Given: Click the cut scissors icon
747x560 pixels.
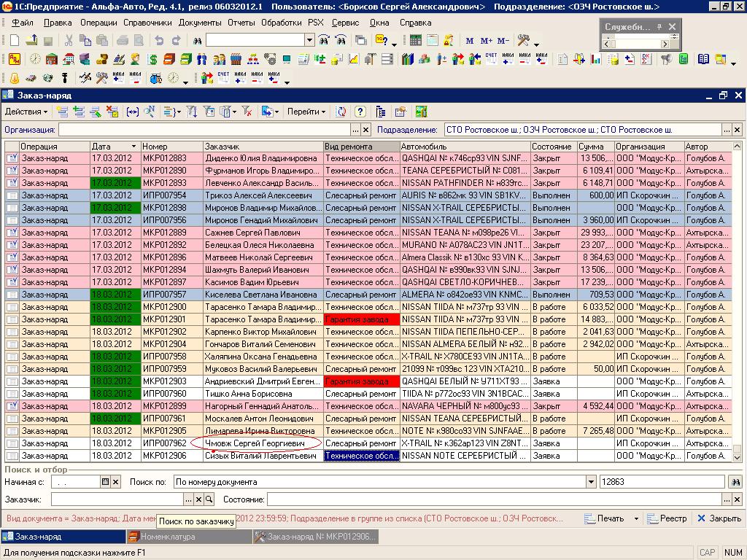Looking at the screenshot, I should (x=69, y=41).
